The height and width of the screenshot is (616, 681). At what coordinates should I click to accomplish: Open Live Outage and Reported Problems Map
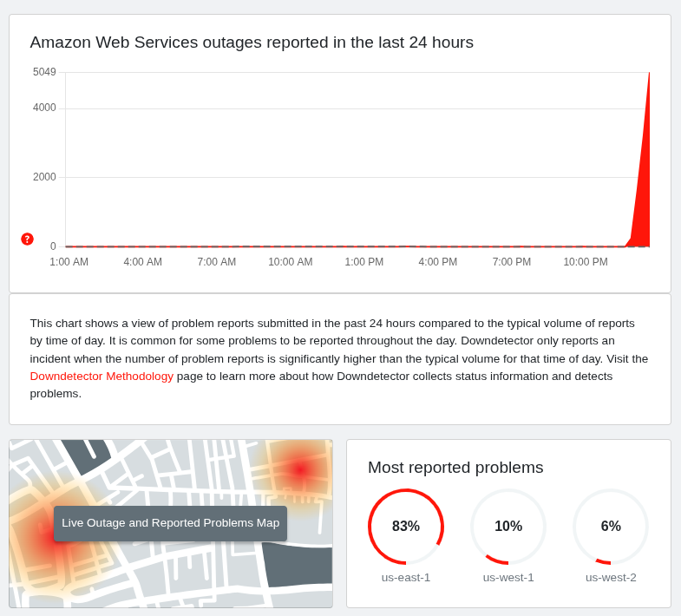[170, 523]
